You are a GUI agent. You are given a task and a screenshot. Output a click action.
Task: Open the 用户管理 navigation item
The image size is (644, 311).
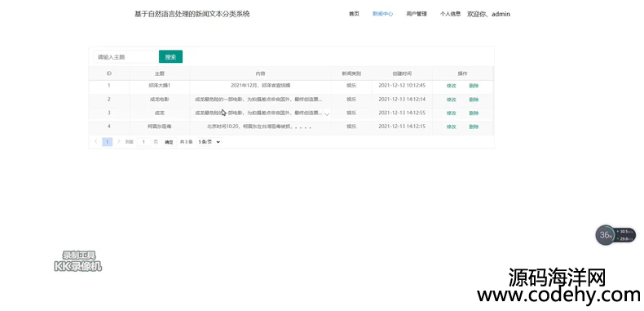(417, 14)
